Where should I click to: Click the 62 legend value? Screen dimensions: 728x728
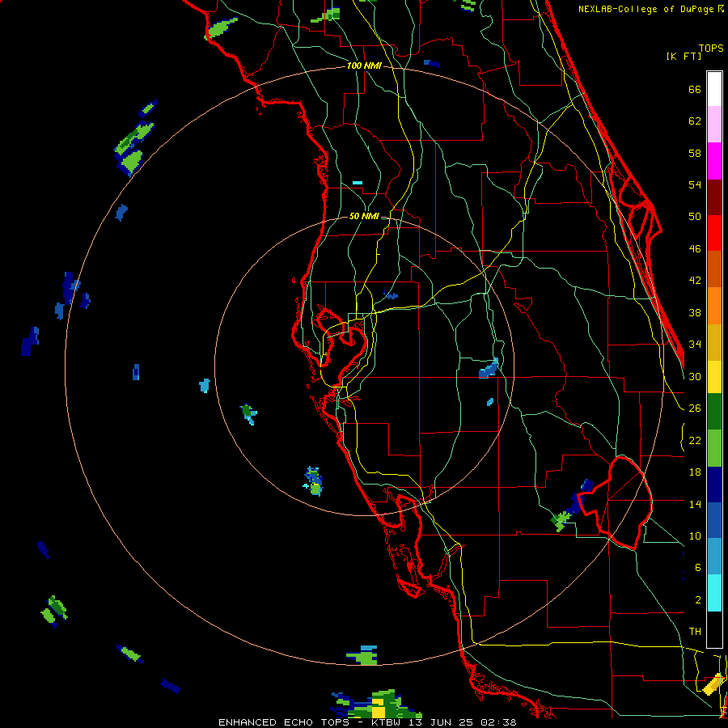coord(695,121)
